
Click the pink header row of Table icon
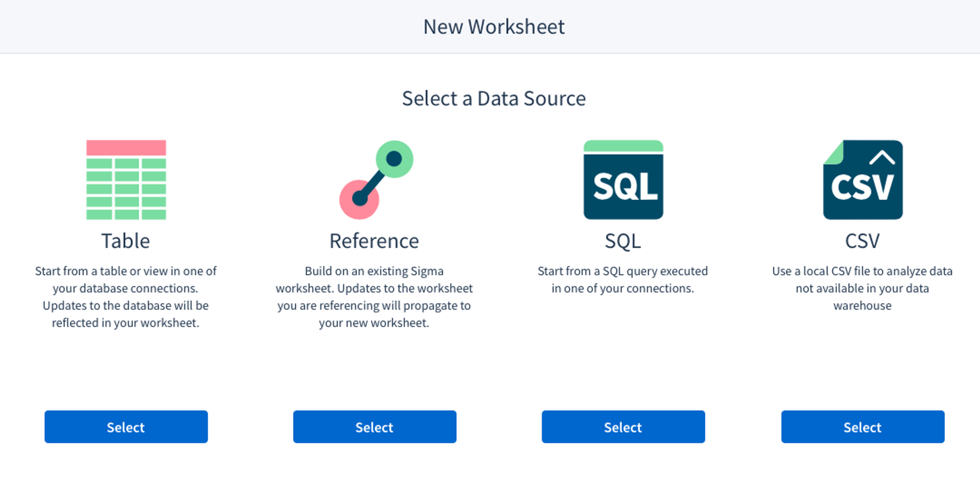pyautogui.click(x=126, y=148)
